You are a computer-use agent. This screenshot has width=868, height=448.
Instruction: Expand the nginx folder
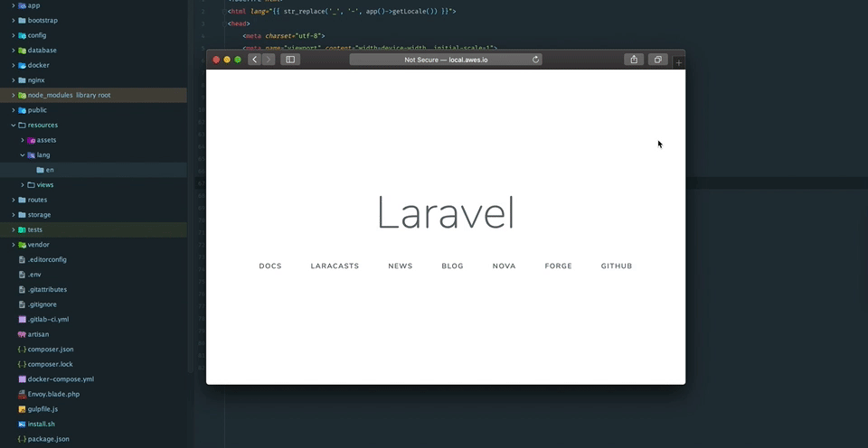pos(14,80)
